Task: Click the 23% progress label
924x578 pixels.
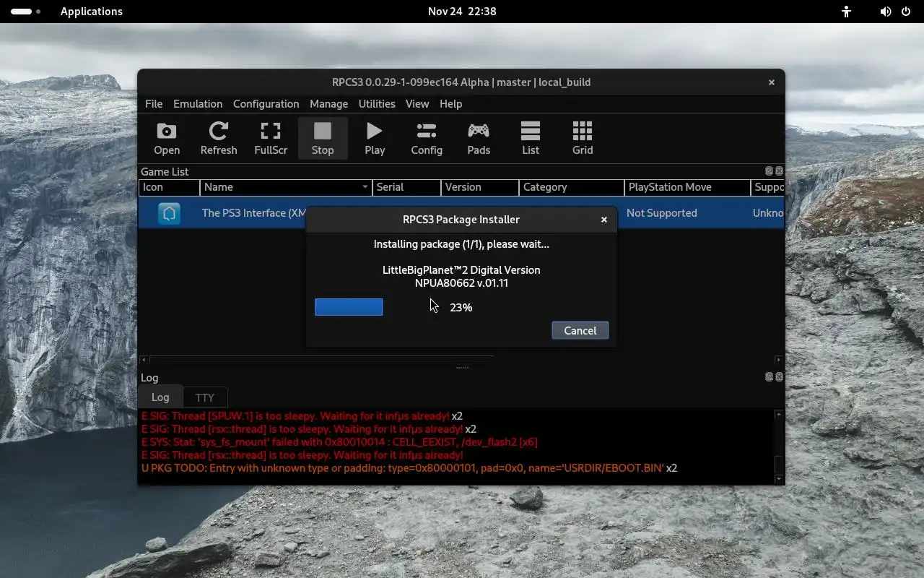Action: tap(461, 308)
